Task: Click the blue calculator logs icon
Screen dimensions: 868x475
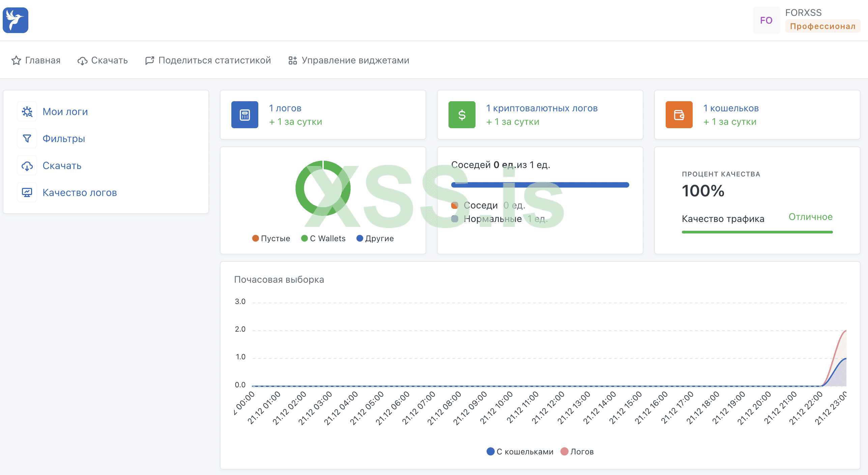Action: point(244,115)
